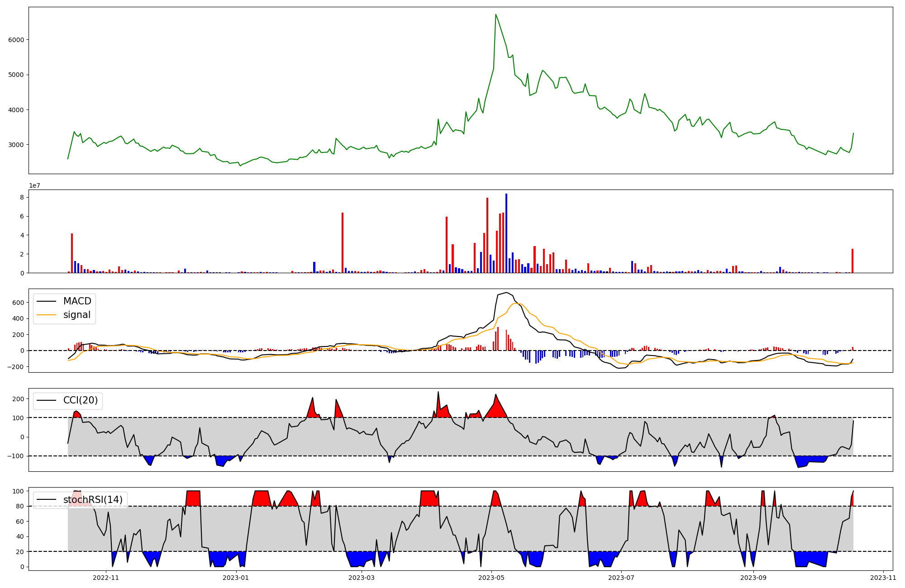Click the 2023-05 x-axis date label
Screen dimensions: 905x588
[491, 578]
